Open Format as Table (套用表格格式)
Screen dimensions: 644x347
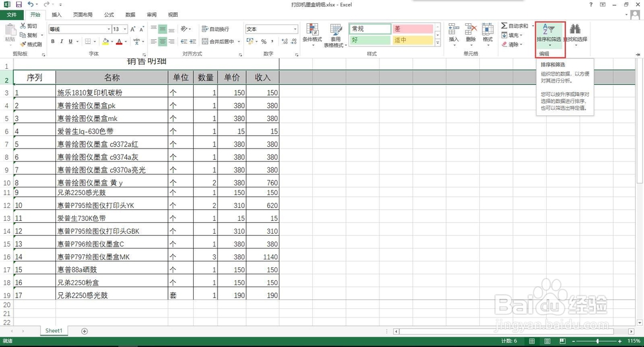click(335, 35)
